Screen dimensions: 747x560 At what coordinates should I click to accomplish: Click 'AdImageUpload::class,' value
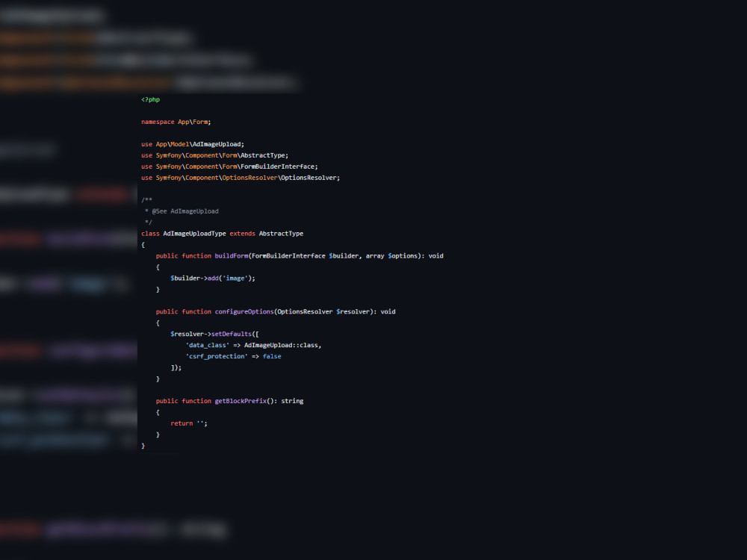pyautogui.click(x=282, y=345)
